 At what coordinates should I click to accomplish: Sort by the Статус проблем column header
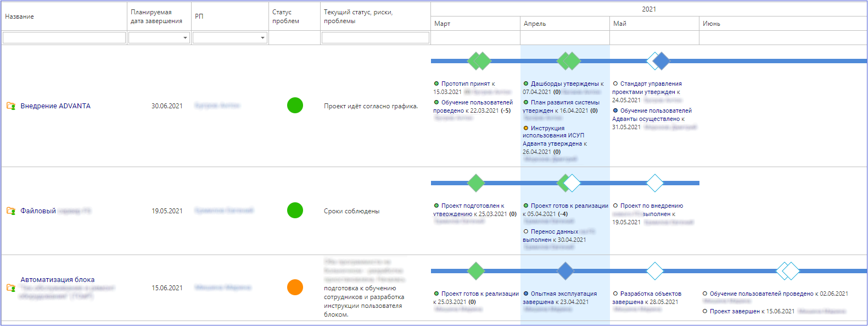tap(285, 16)
